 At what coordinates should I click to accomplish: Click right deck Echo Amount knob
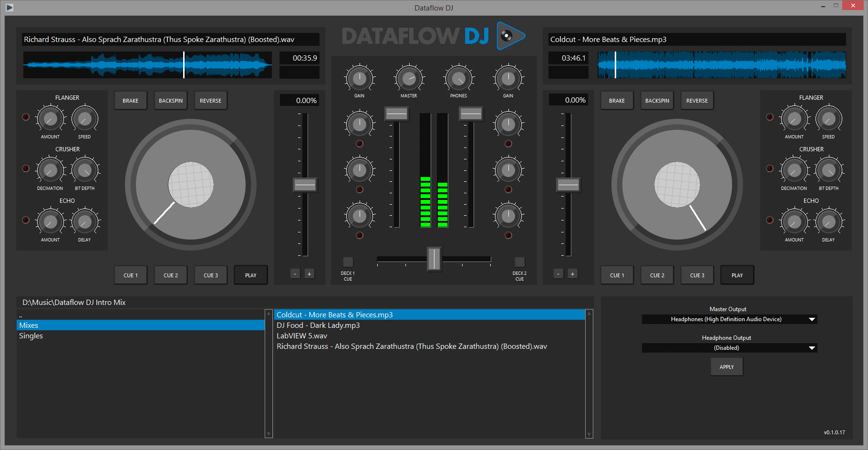point(794,222)
